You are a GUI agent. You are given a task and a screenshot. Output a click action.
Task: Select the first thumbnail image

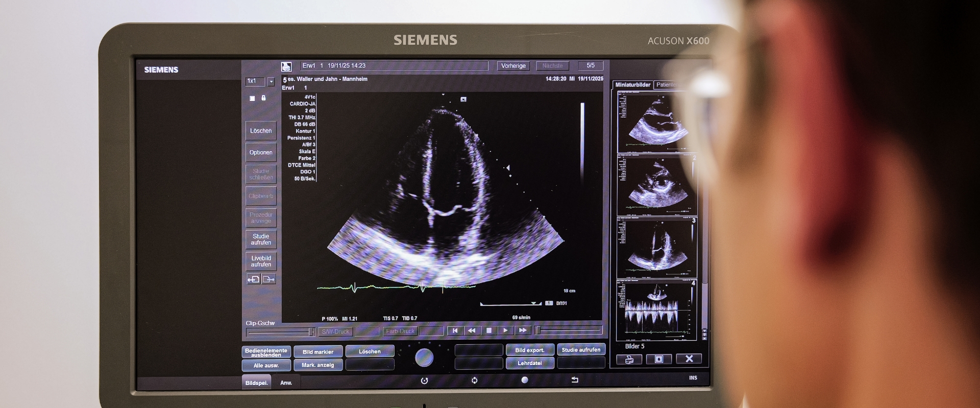(656, 122)
